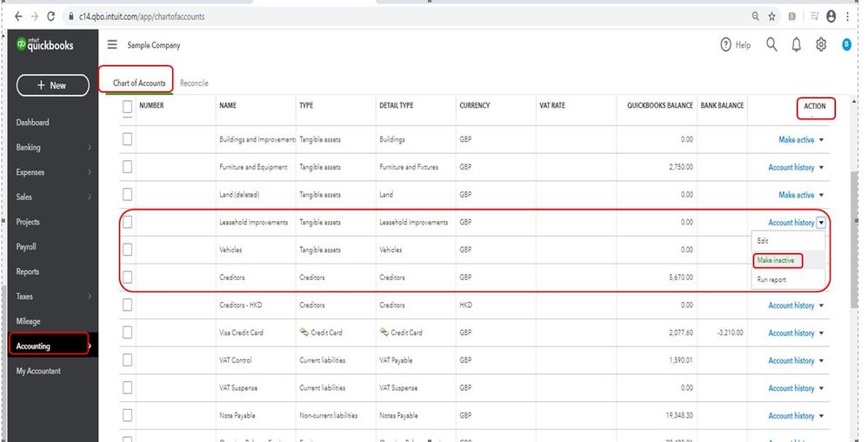Click the site lock icon
Viewport: 868px width, 442px height.
[x=70, y=17]
